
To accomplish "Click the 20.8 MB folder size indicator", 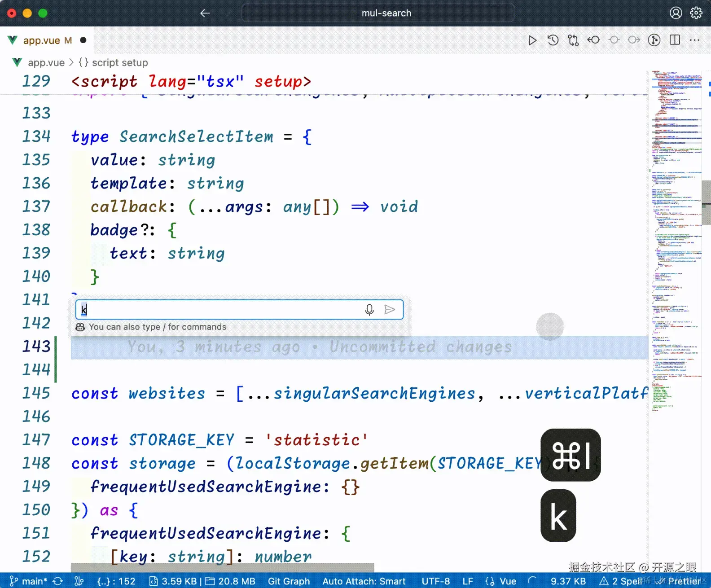I will pyautogui.click(x=230, y=581).
